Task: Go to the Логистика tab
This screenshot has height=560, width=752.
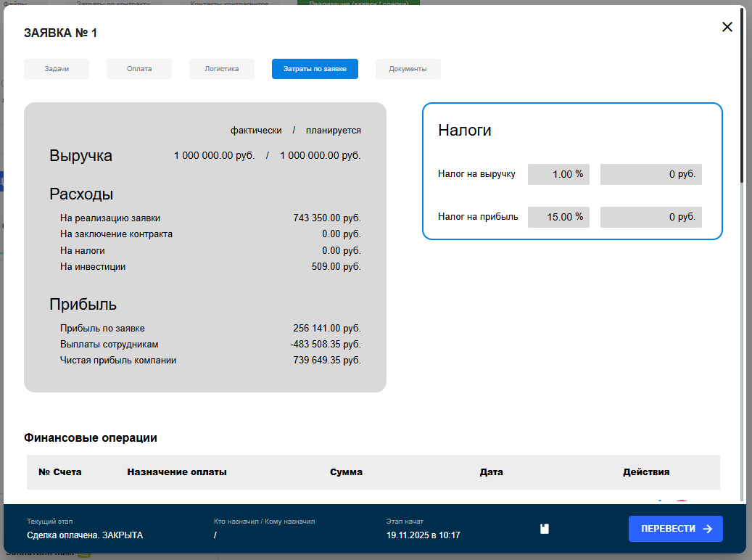Action: tap(222, 69)
